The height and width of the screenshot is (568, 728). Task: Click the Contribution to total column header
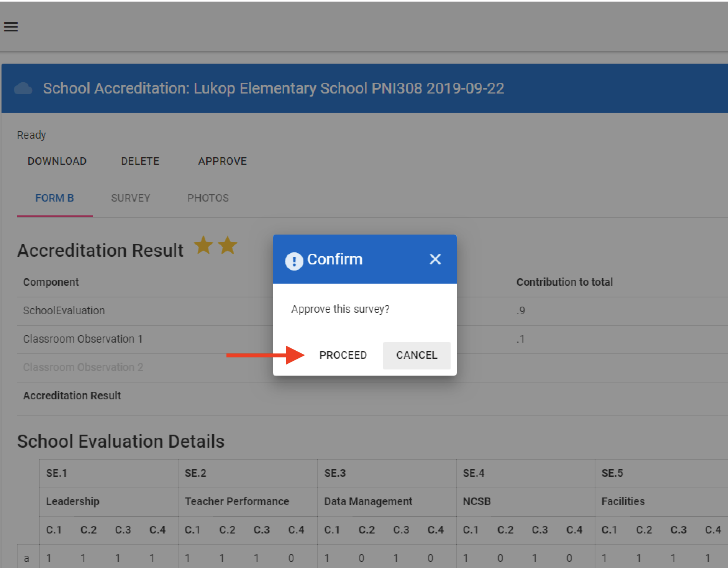(564, 282)
